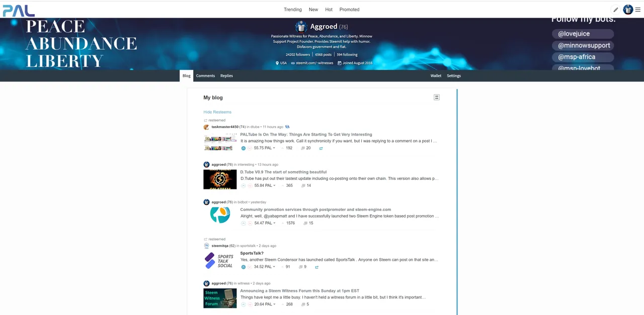Open comments icon on Witness Forum post

click(303, 304)
